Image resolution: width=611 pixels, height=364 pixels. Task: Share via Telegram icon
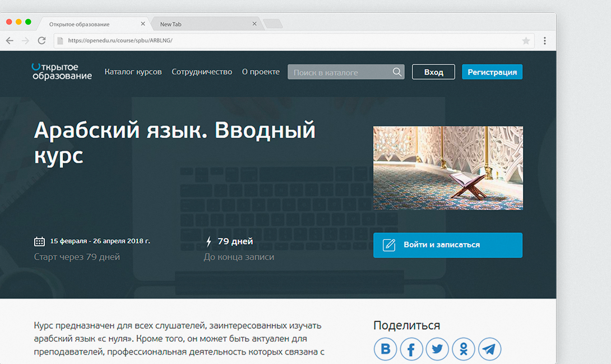click(x=489, y=349)
